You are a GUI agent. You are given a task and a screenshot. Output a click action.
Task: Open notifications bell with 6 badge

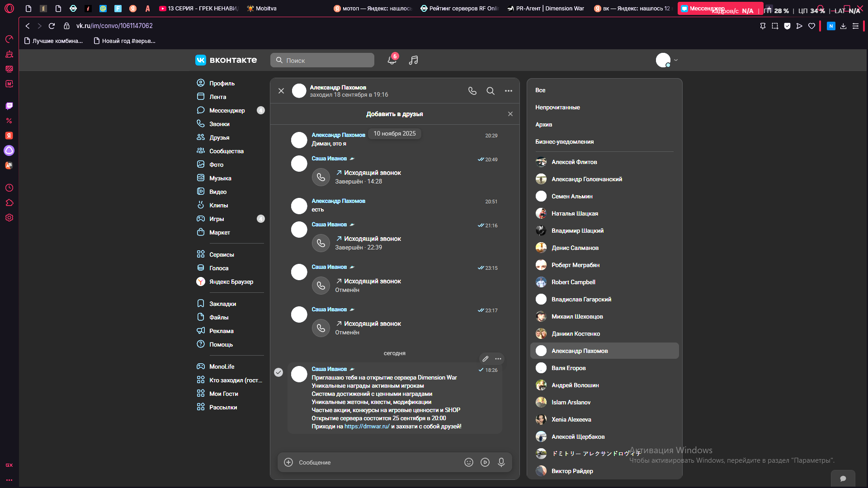392,60
